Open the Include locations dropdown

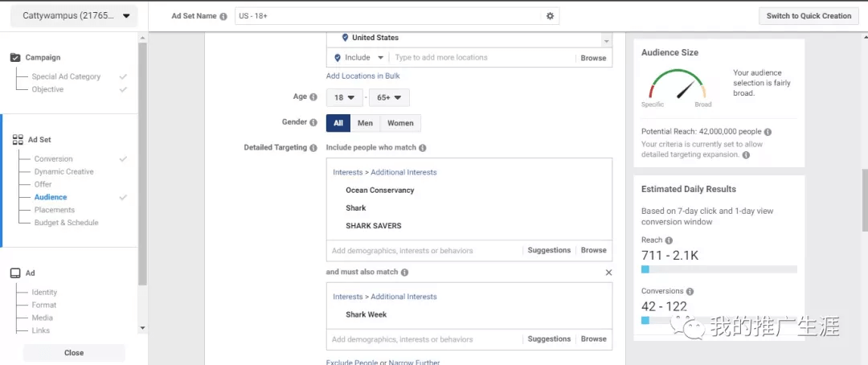click(x=358, y=58)
